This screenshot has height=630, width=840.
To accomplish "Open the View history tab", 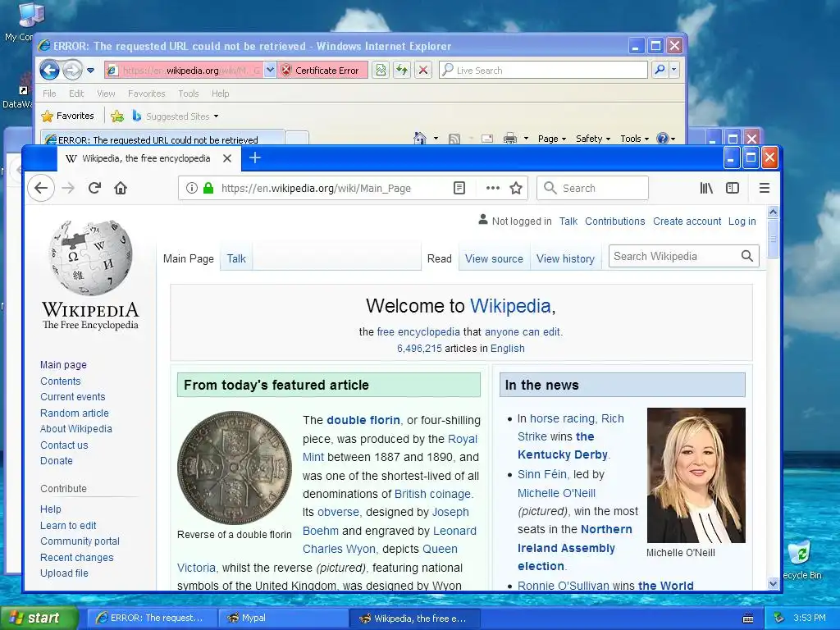I will pyautogui.click(x=566, y=258).
